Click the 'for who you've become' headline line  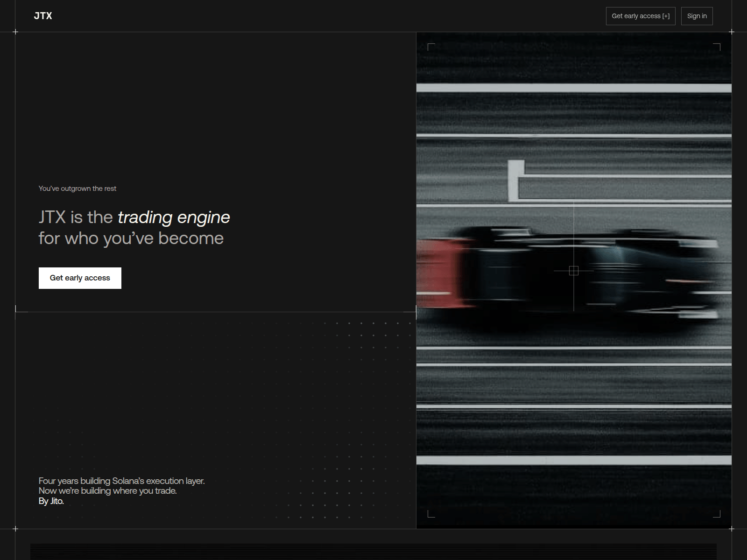pyautogui.click(x=131, y=238)
